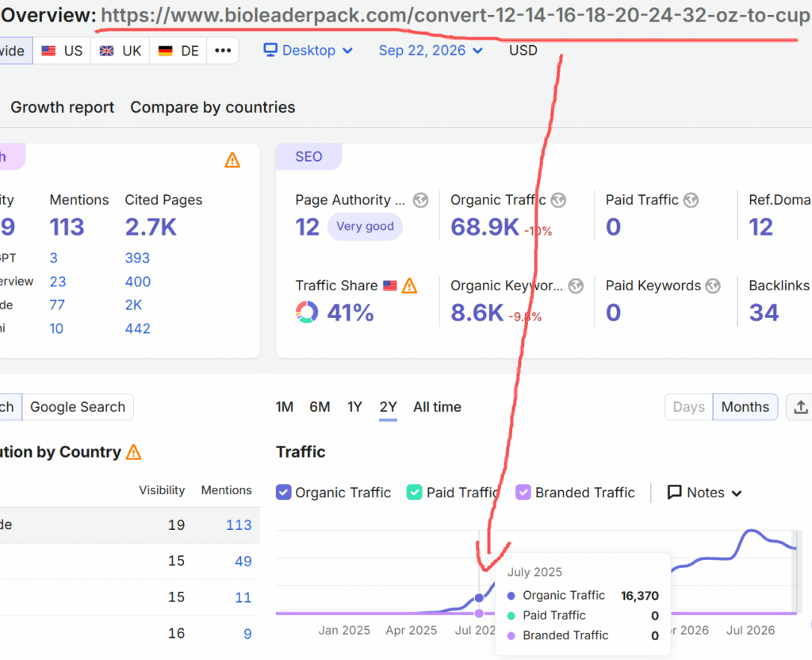The image size is (812, 660).
Task: Select the Google Search tab
Action: tap(78, 407)
